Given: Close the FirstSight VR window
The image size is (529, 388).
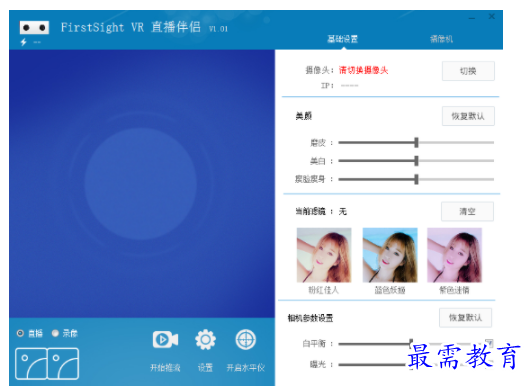Looking at the screenshot, I should [x=492, y=16].
